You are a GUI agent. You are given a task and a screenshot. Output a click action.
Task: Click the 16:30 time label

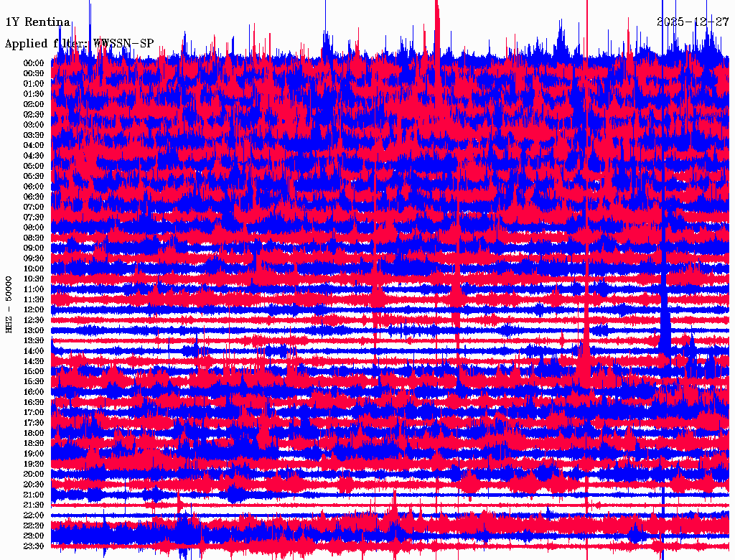[x=34, y=403]
